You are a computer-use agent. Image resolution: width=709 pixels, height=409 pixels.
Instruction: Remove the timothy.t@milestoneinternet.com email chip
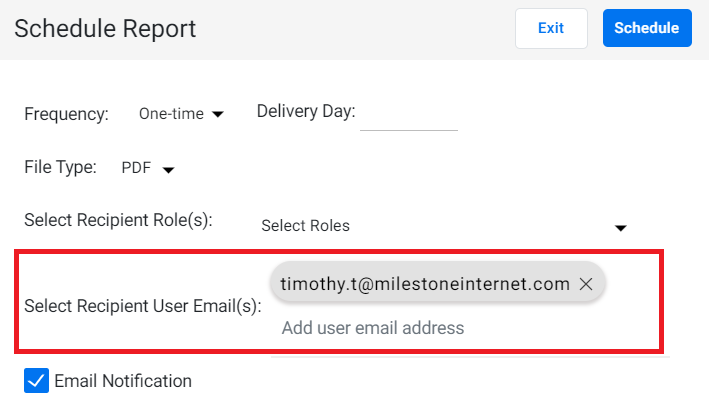coord(586,284)
